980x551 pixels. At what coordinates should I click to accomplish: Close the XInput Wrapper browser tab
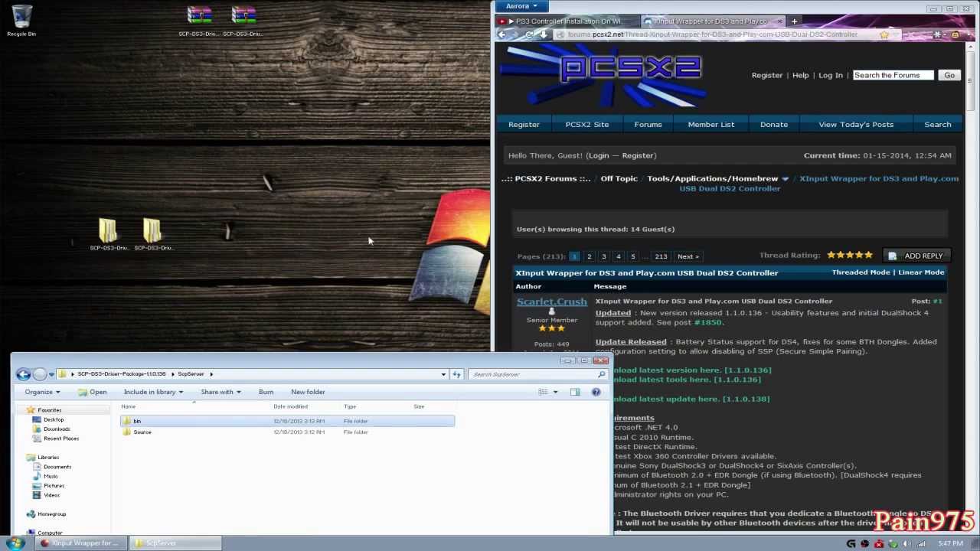779,21
